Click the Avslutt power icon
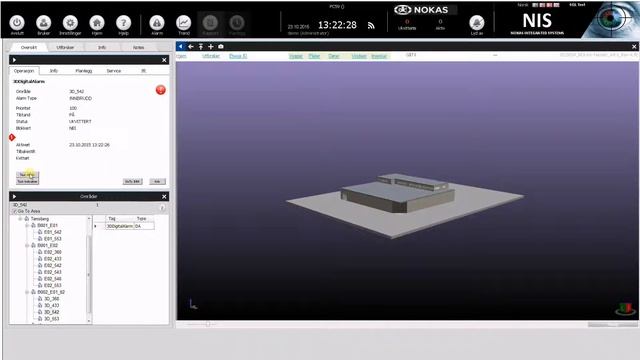This screenshot has height=360, width=640. [x=17, y=23]
